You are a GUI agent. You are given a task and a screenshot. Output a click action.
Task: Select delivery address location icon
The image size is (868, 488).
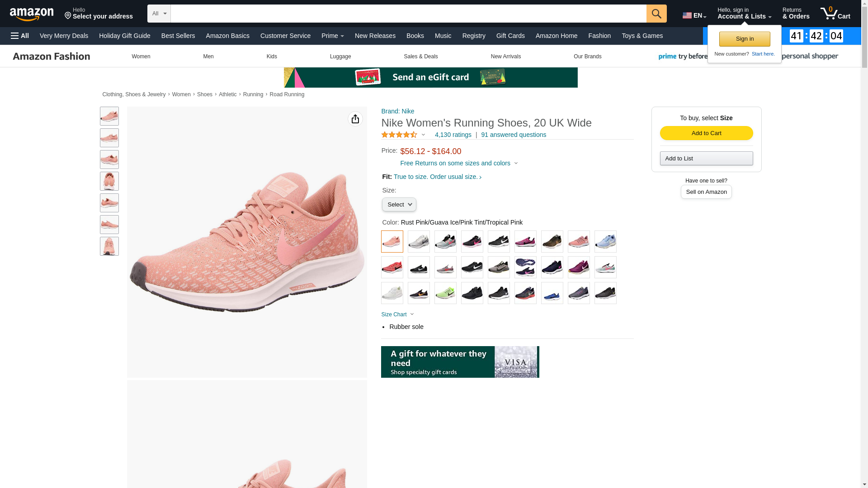click(x=68, y=16)
